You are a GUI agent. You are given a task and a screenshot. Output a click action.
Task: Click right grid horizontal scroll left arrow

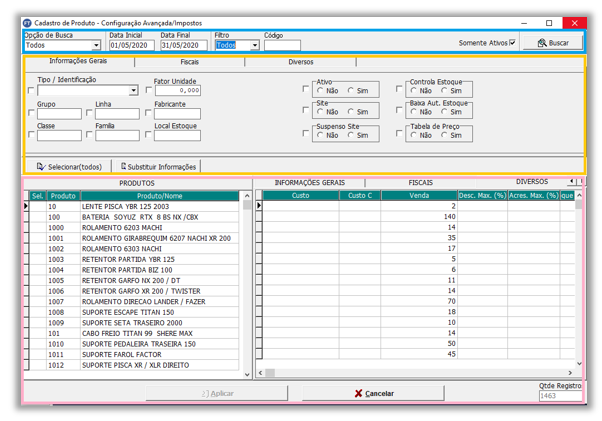tap(260, 373)
